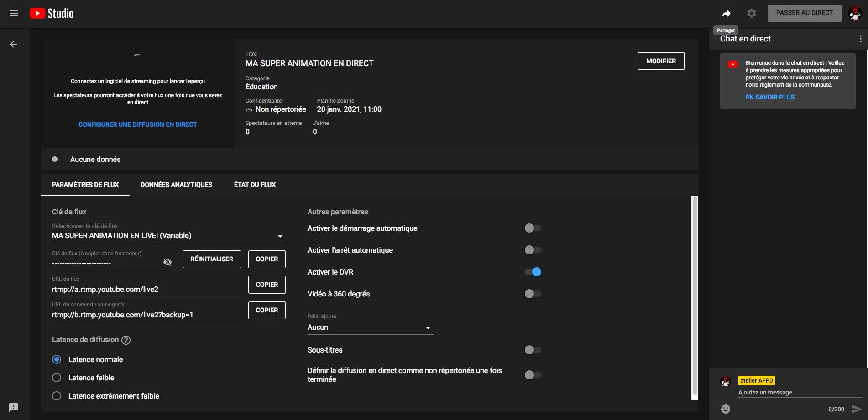
Task: Enable the automatic start toggle
Action: pyautogui.click(x=533, y=228)
